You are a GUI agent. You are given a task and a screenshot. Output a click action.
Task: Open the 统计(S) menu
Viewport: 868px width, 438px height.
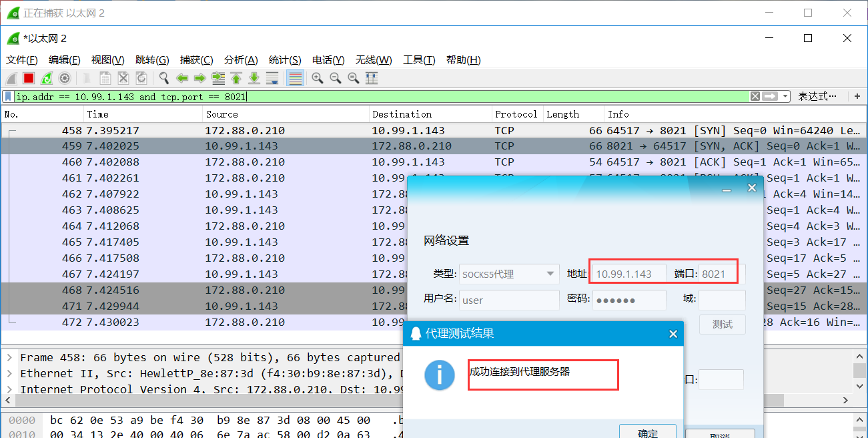click(x=285, y=60)
